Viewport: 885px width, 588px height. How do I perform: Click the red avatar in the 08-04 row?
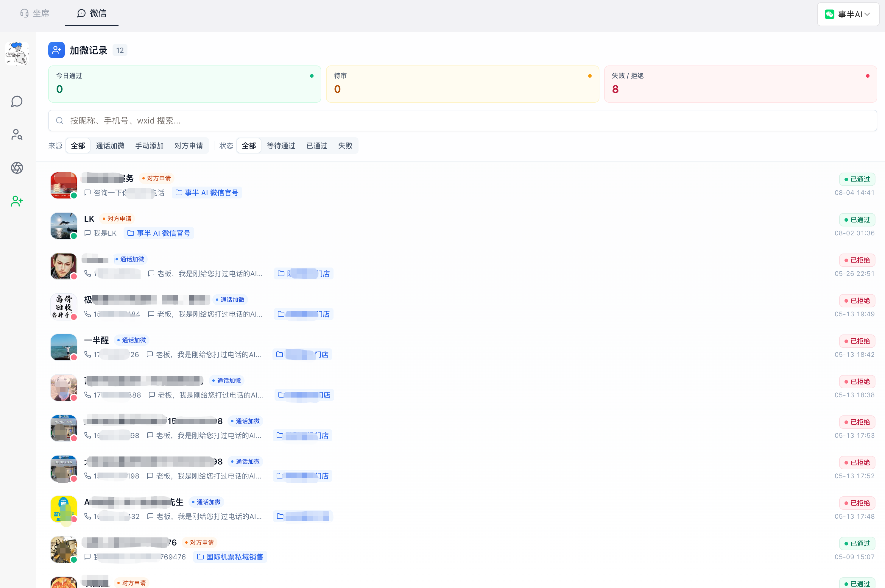(64, 185)
